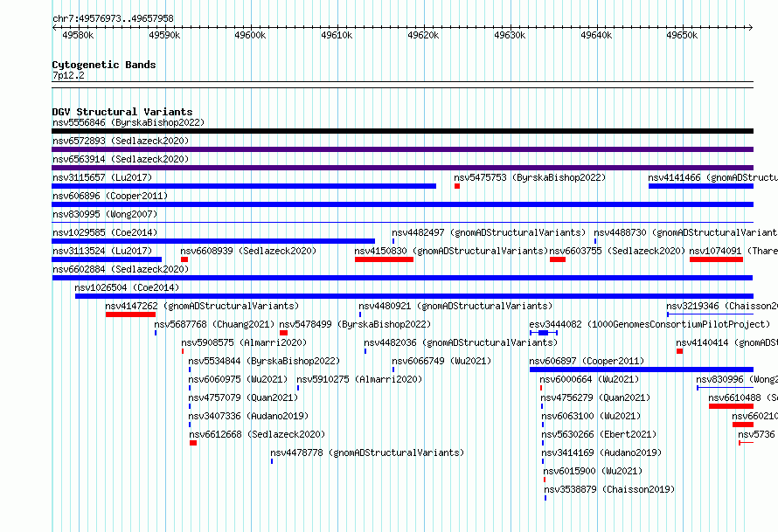Open nsv4478778 gnomAD variant label
The height and width of the screenshot is (532, 778).
(x=367, y=453)
